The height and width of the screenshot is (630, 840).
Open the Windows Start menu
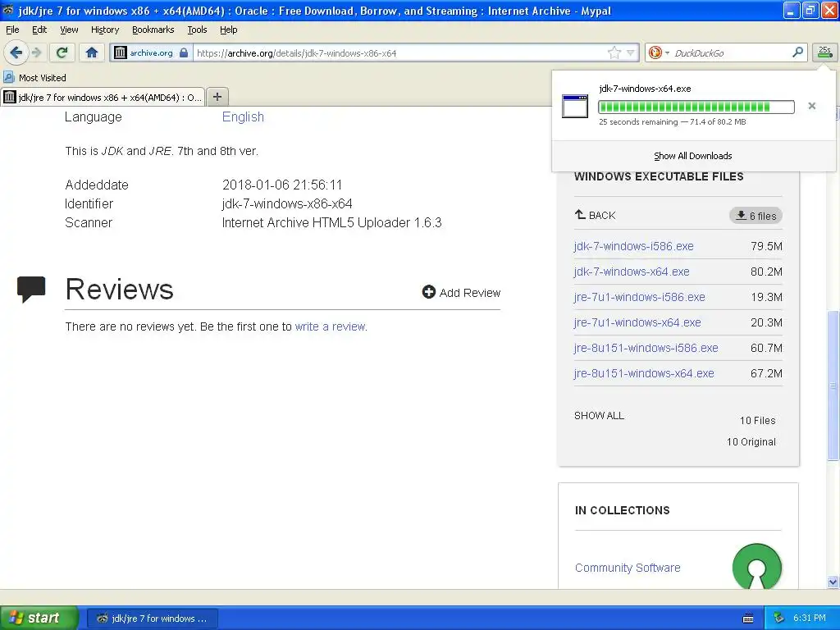tap(39, 618)
